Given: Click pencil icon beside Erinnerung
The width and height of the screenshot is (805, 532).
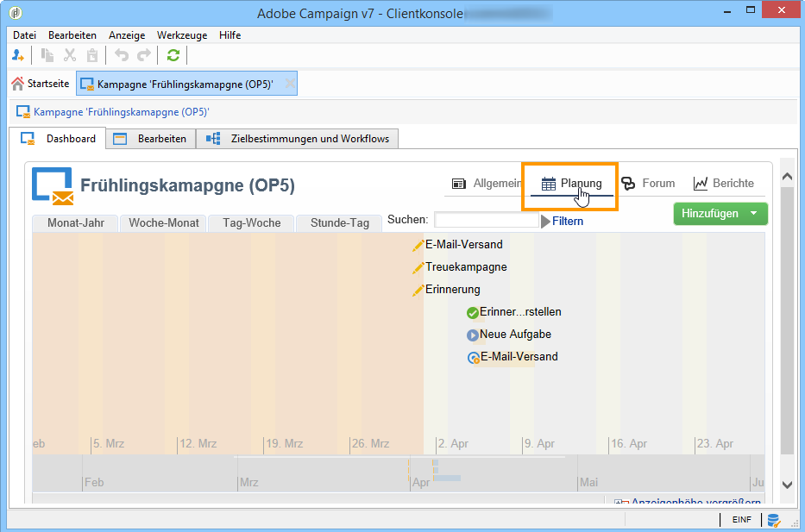Looking at the screenshot, I should (x=418, y=291).
